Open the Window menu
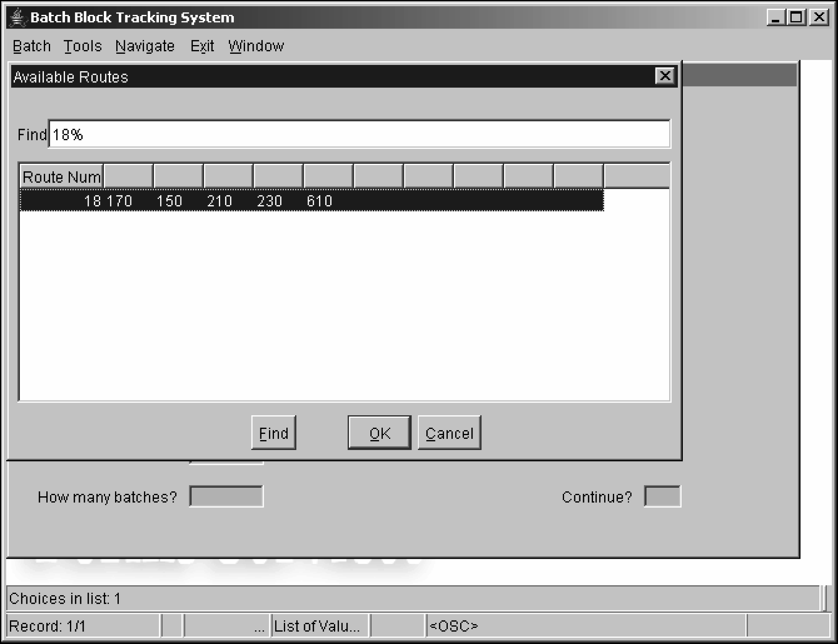Screen dimensions: 838x644 coord(256,46)
